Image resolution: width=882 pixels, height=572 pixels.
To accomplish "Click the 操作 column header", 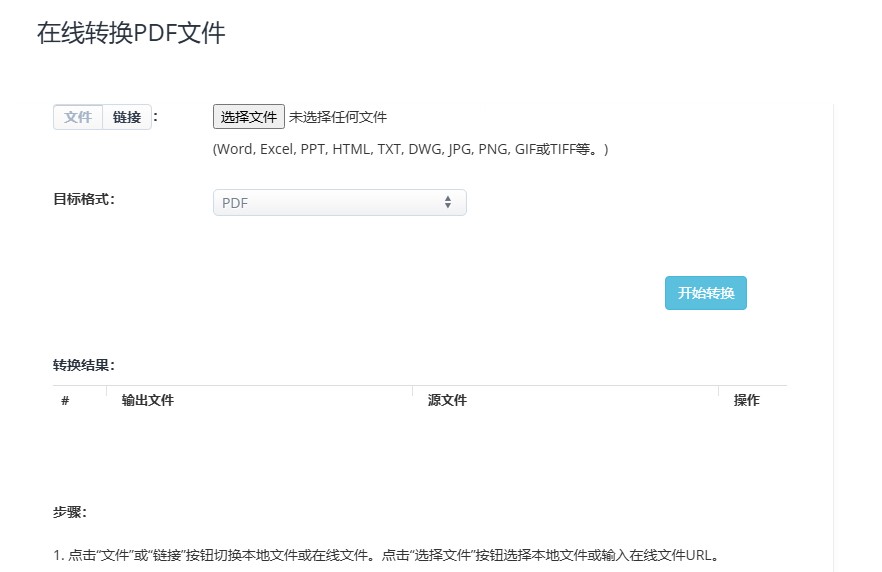I will [x=746, y=401].
